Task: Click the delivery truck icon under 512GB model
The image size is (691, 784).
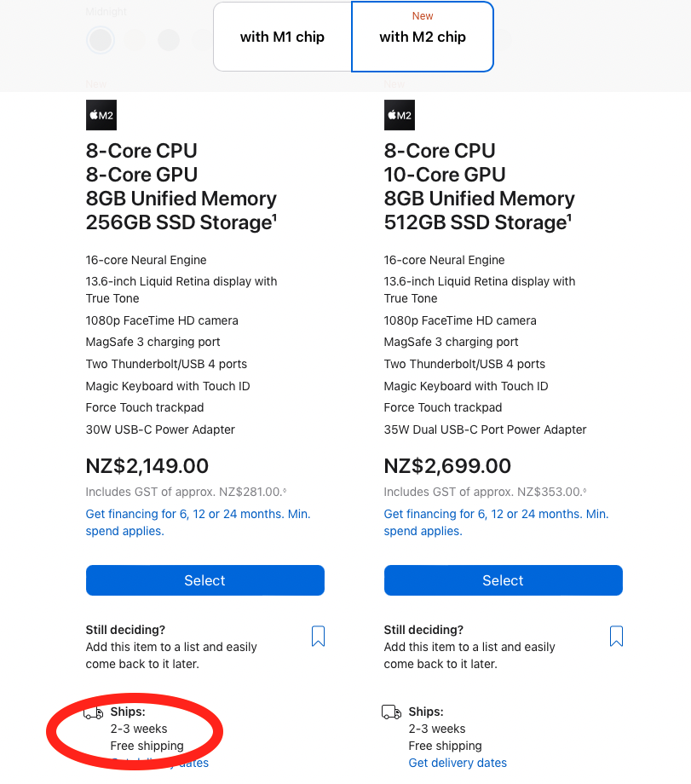Action: tap(391, 712)
